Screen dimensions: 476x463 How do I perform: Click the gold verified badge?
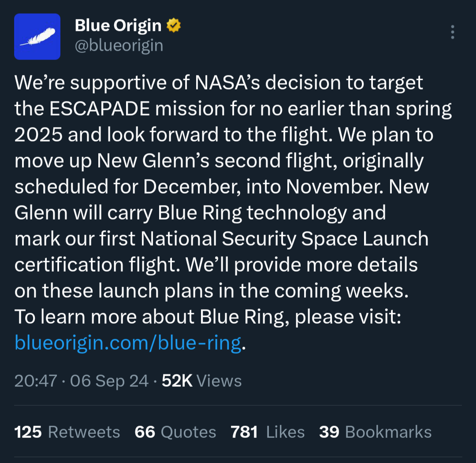pos(174,25)
